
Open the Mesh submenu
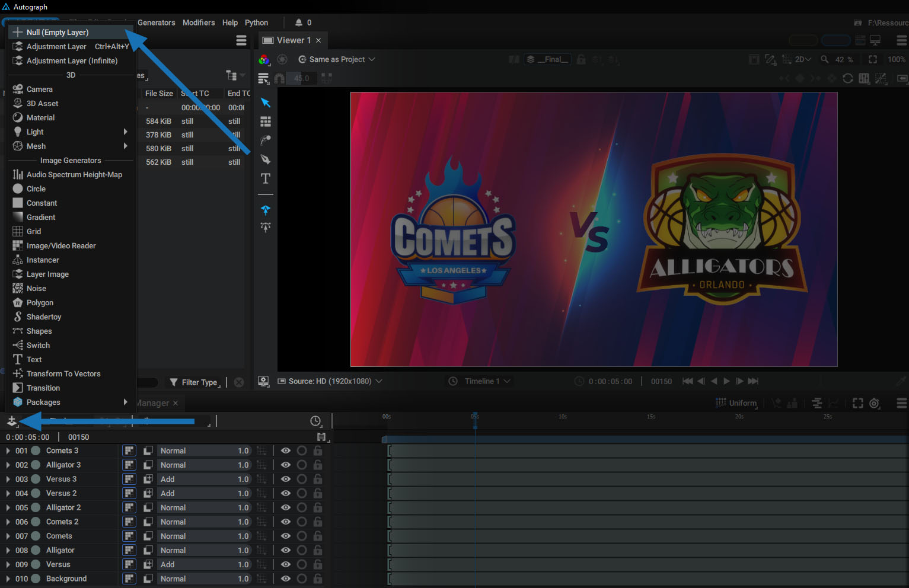[70, 146]
